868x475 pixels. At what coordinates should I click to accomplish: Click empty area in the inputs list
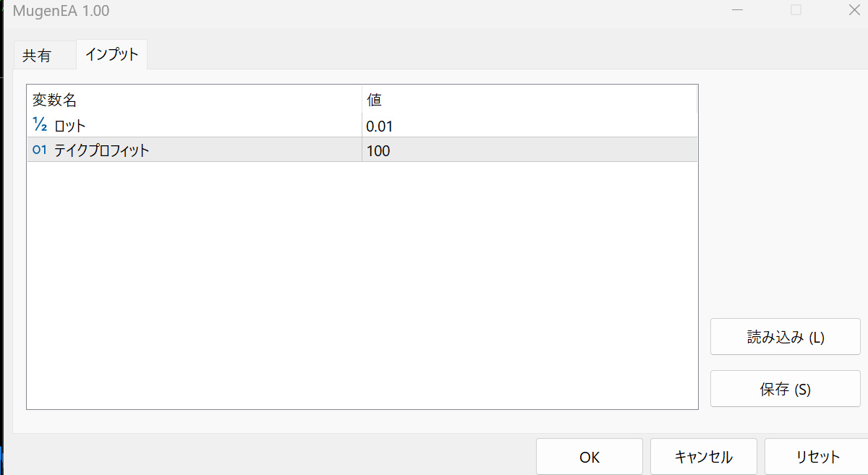(362, 289)
